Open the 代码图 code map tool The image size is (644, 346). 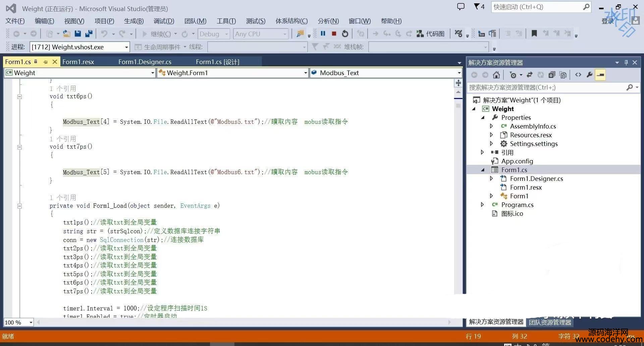point(430,34)
